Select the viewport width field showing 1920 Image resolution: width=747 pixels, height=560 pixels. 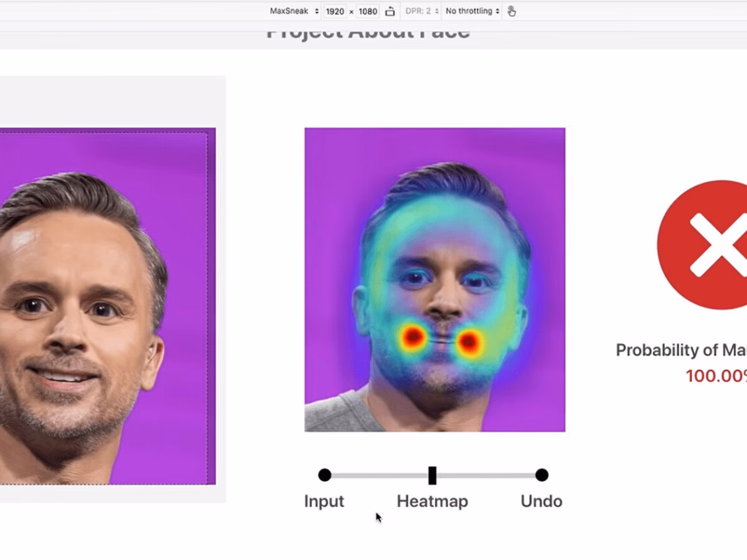pyautogui.click(x=335, y=11)
